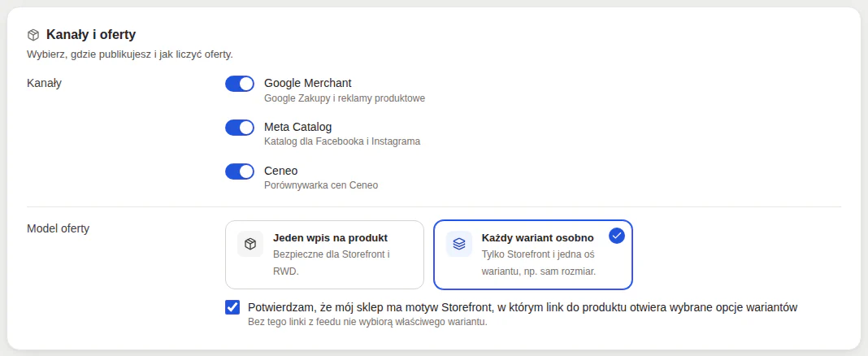Disable the Meta Catalog toggle
Viewport: 868px width, 356px height.
tap(240, 128)
